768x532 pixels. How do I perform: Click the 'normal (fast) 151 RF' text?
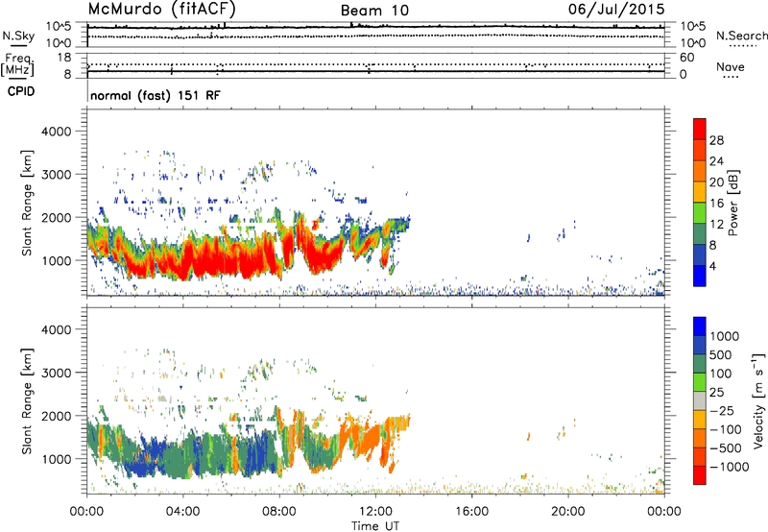pos(156,95)
